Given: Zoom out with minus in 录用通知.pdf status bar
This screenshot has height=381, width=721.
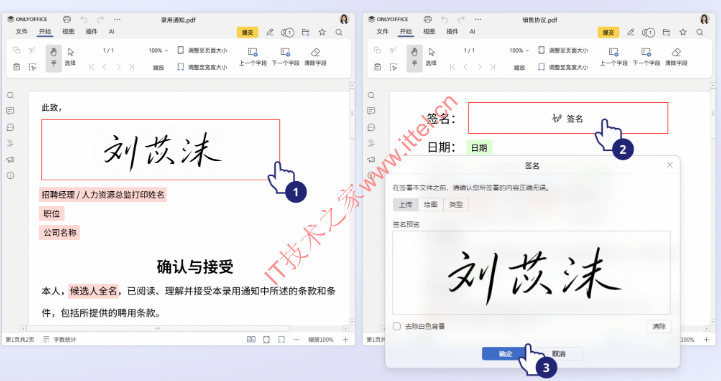Looking at the screenshot, I should coord(297,339).
